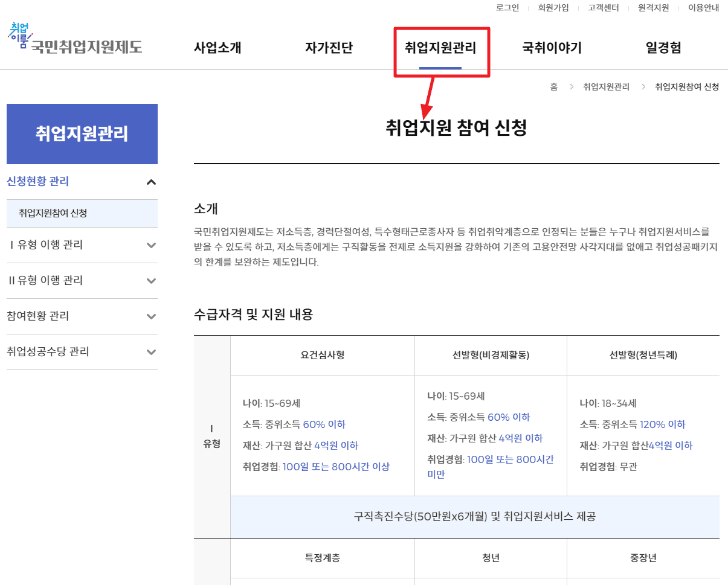The width and height of the screenshot is (728, 585).
Task: Open the 사업소개 menu
Action: (217, 47)
